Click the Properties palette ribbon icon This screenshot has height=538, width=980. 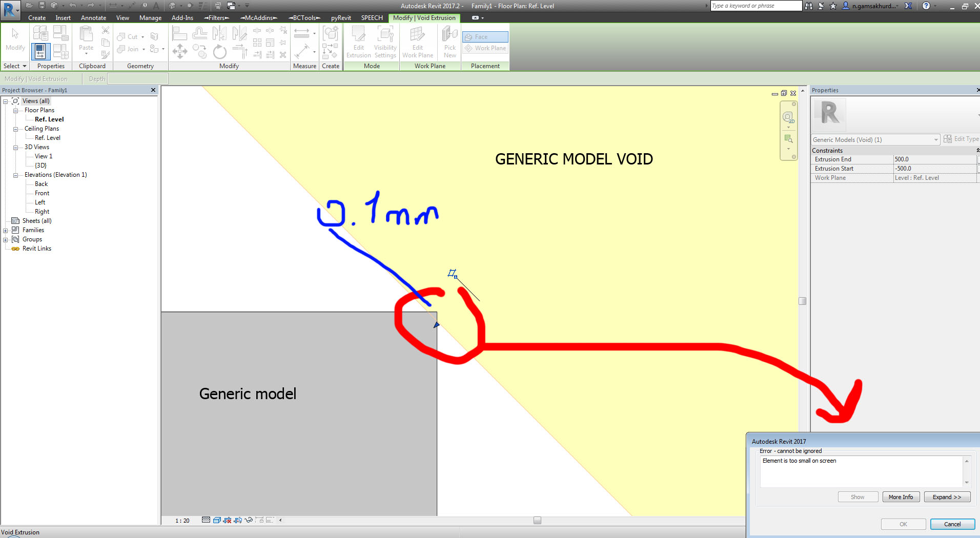point(40,52)
